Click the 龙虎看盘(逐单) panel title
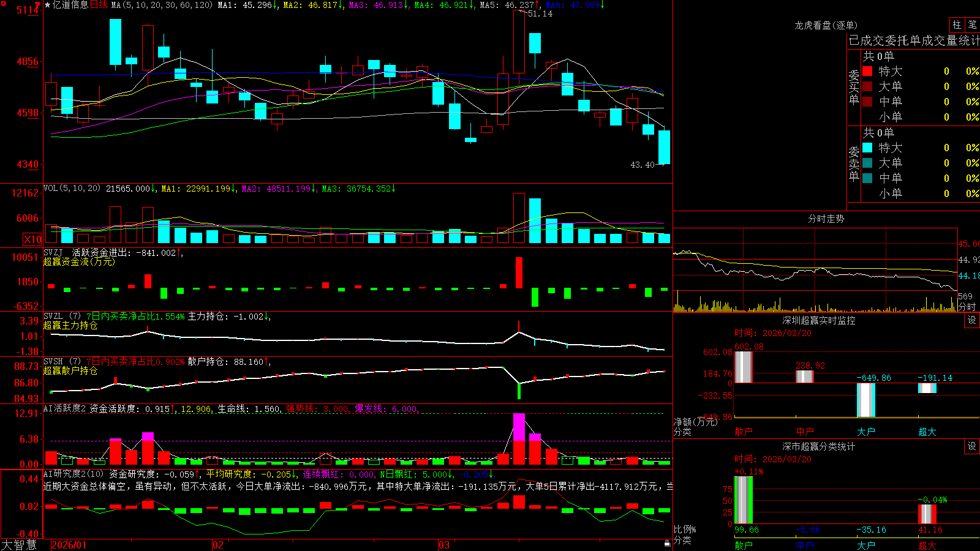The width and height of the screenshot is (980, 551). tap(826, 25)
